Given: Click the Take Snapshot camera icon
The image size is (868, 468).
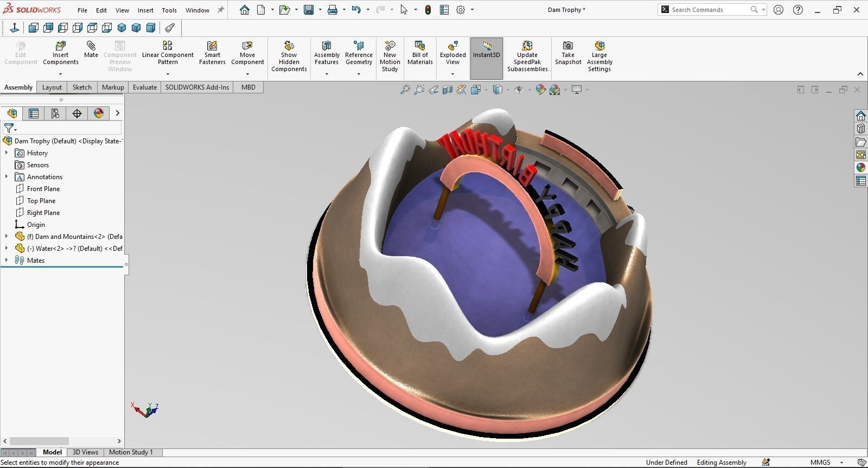Looking at the screenshot, I should click(x=568, y=46).
